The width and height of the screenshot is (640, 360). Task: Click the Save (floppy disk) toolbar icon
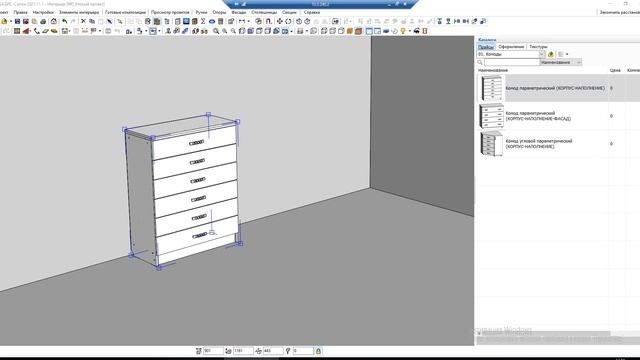tap(17, 21)
